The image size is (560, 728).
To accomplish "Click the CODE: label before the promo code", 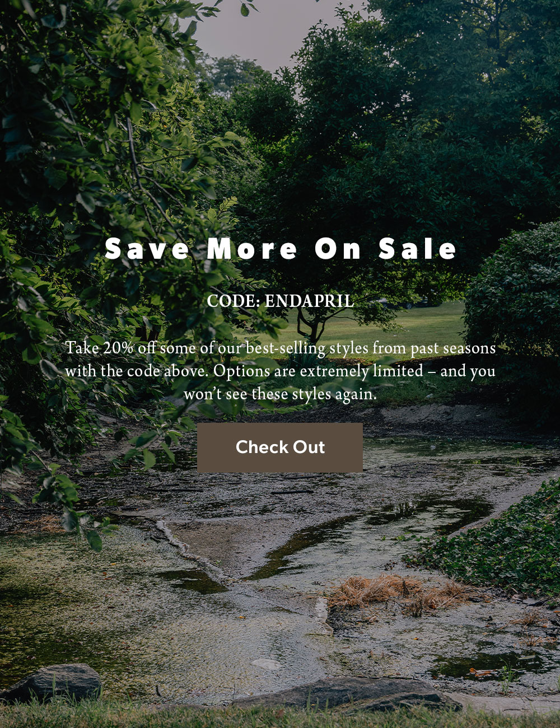I will (x=234, y=301).
